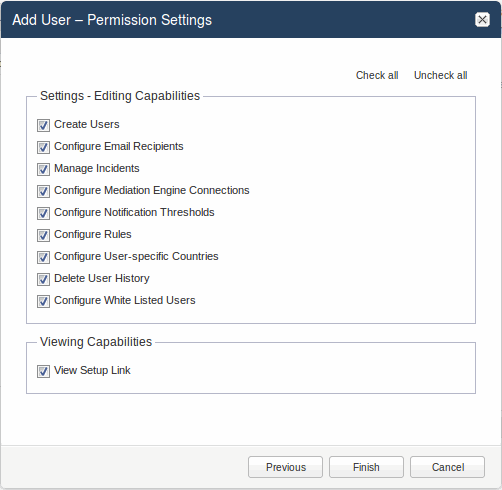This screenshot has height=490, width=502.
Task: Uncheck the View Setup Link checkbox
Action: (43, 371)
